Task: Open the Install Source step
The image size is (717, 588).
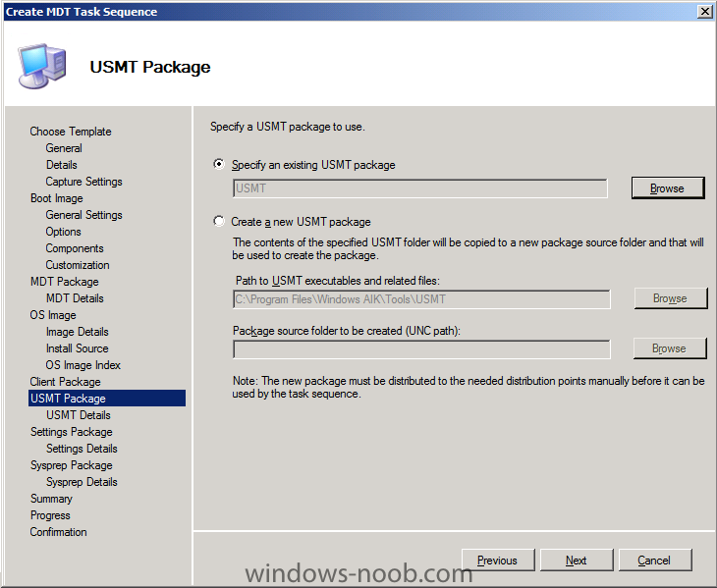Action: pos(77,348)
